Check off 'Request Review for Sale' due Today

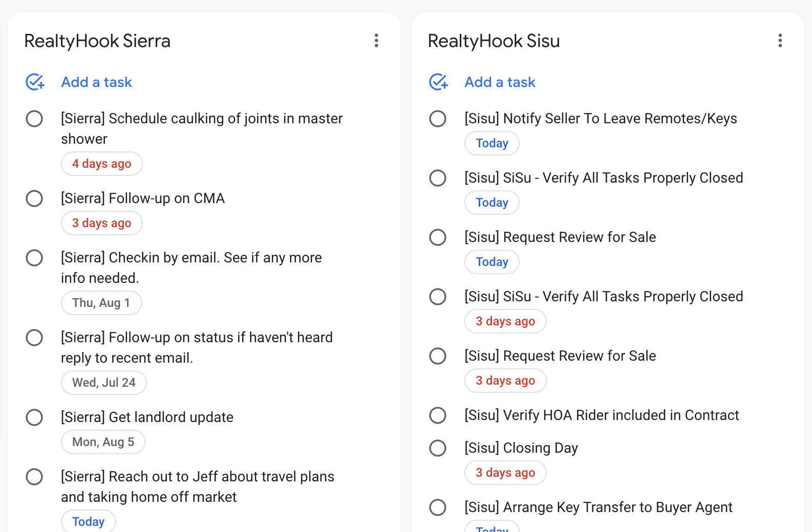pos(438,237)
